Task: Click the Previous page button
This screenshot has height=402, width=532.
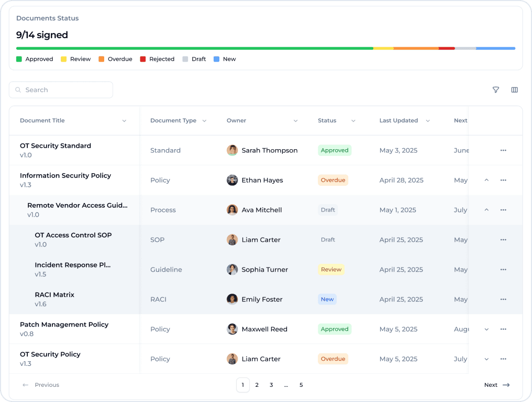Action: tap(41, 385)
